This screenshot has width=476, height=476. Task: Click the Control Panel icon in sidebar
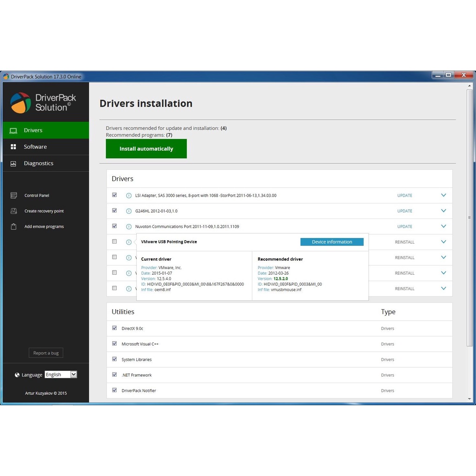[x=14, y=196]
